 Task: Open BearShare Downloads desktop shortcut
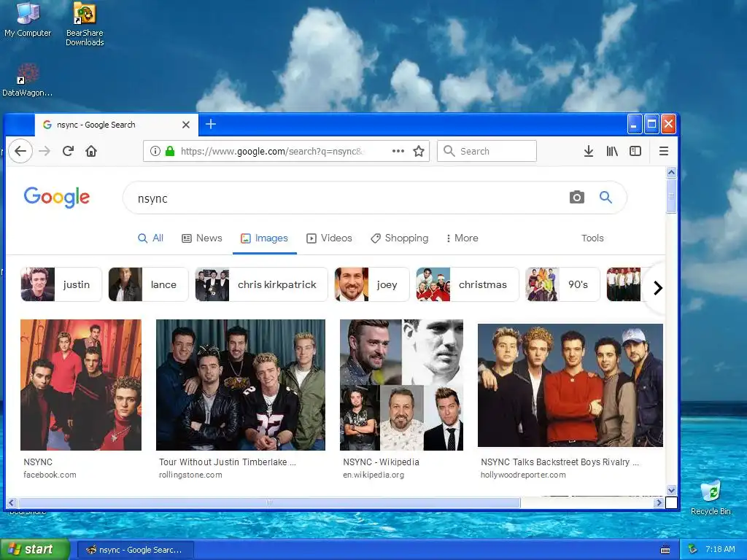tap(85, 25)
